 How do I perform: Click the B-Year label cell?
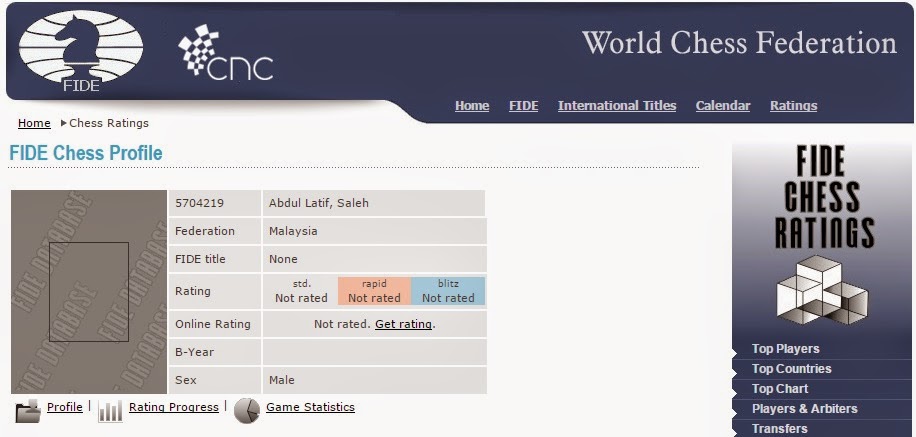tap(214, 352)
